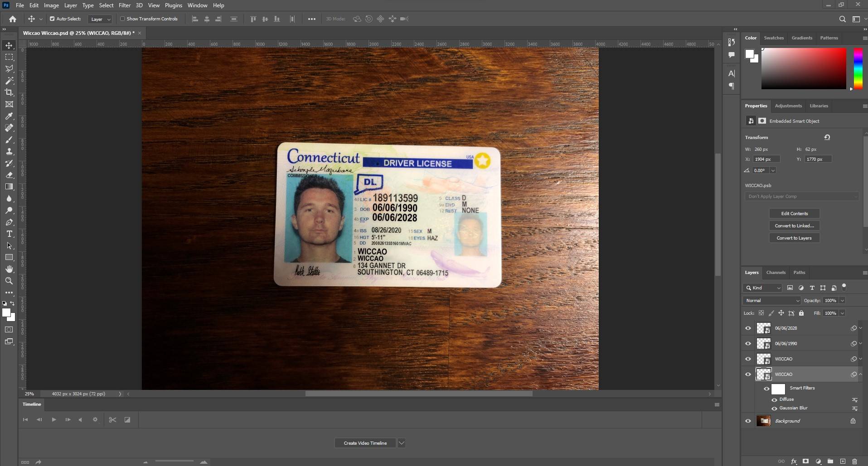Viewport: 868px width, 466px height.
Task: Select the Zoom tool in toolbar
Action: (9, 281)
